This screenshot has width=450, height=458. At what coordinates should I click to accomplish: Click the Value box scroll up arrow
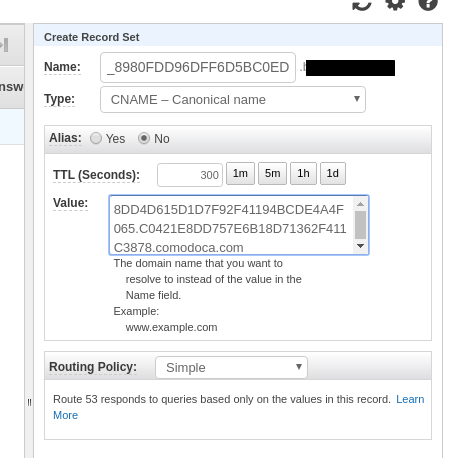[x=360, y=204]
